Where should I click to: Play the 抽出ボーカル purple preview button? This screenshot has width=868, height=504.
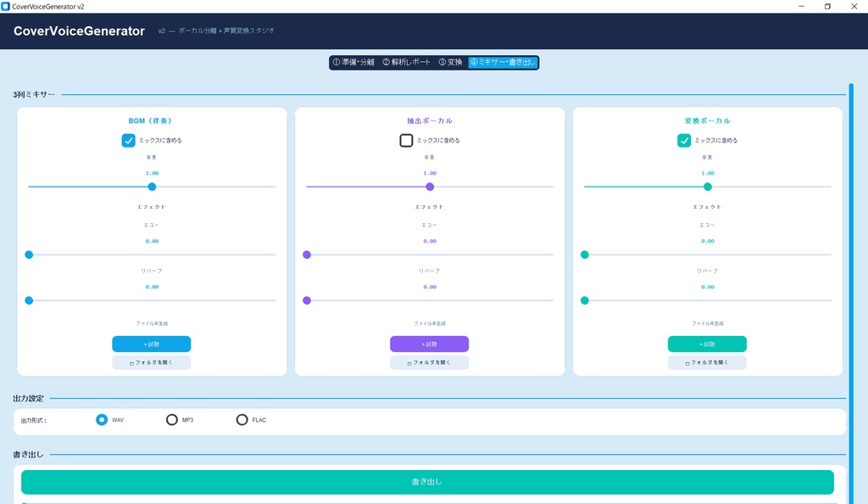[430, 344]
